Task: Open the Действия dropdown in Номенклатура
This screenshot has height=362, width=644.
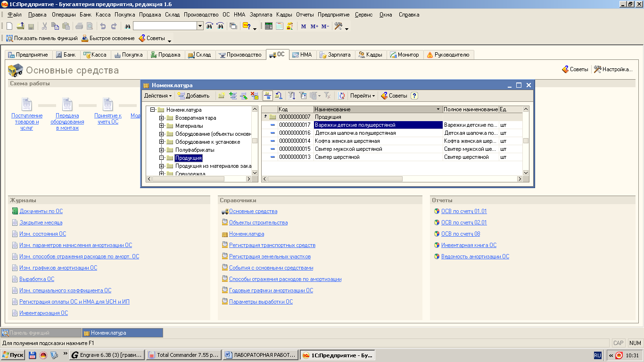Action: pos(158,96)
